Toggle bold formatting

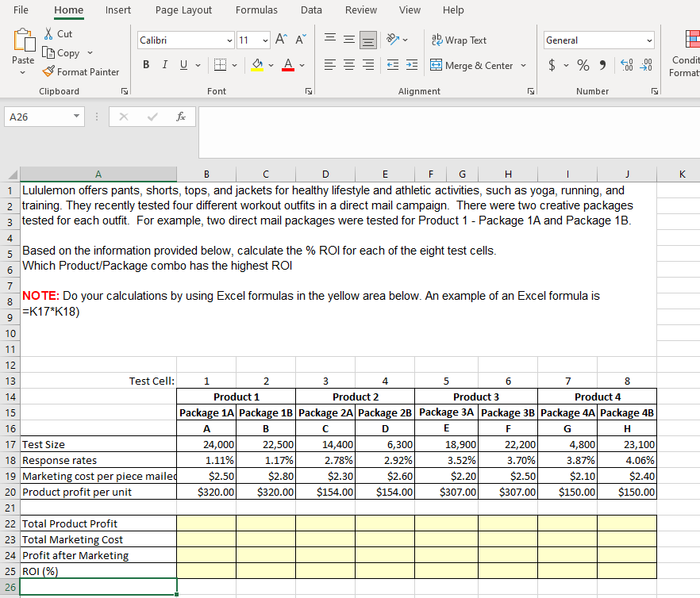click(x=146, y=65)
